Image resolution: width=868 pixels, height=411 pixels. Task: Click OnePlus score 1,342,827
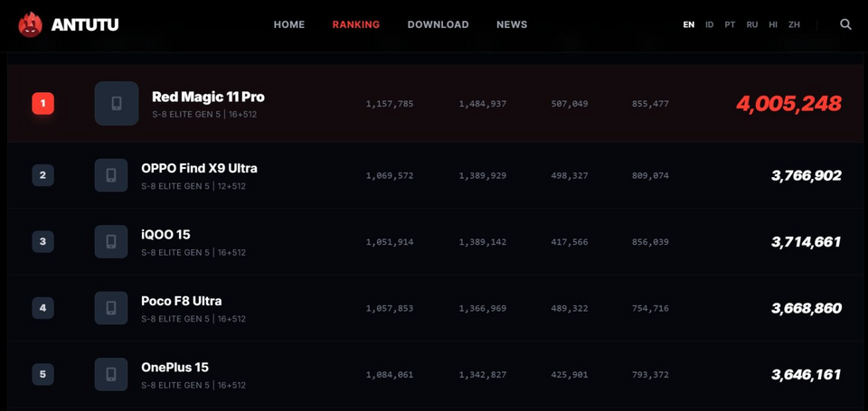tap(483, 375)
